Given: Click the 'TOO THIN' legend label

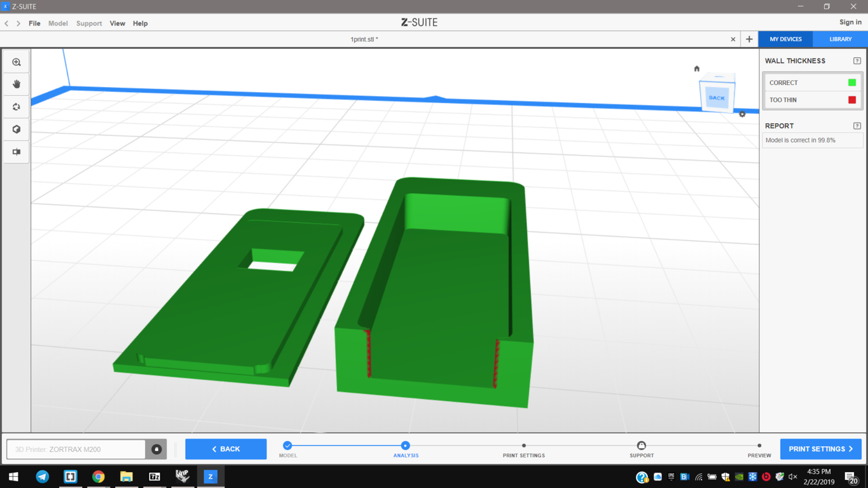Looking at the screenshot, I should (x=783, y=100).
